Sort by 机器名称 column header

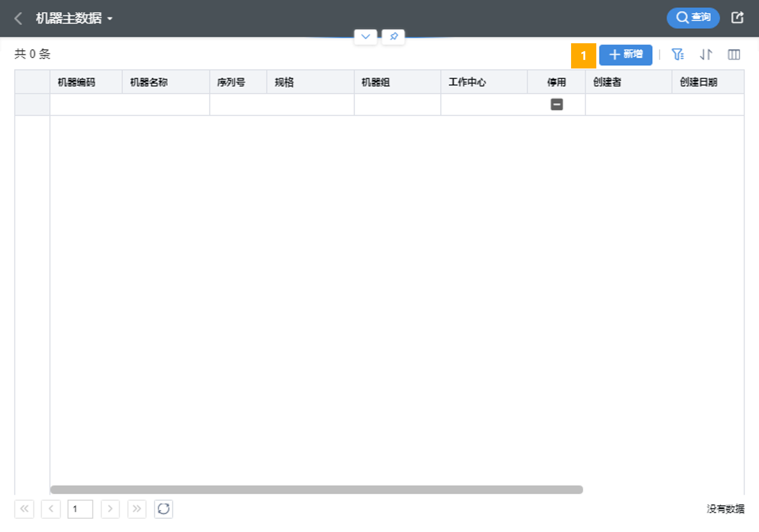[166, 82]
